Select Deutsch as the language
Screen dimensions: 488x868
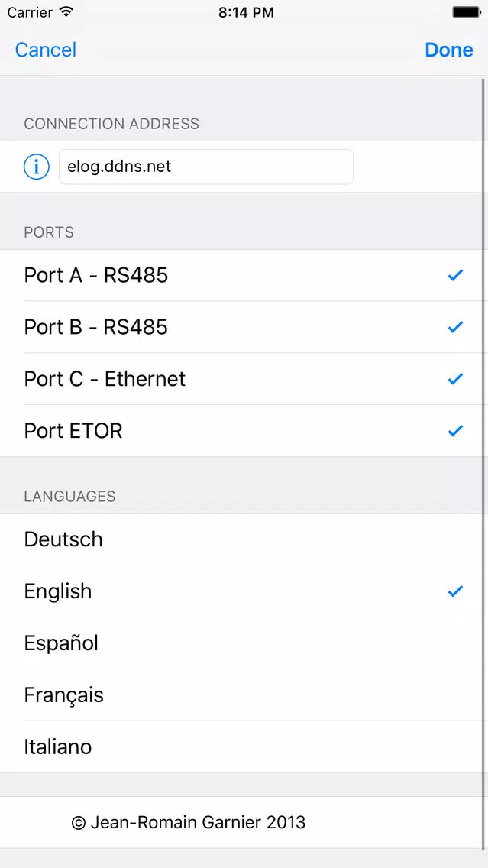(x=244, y=539)
